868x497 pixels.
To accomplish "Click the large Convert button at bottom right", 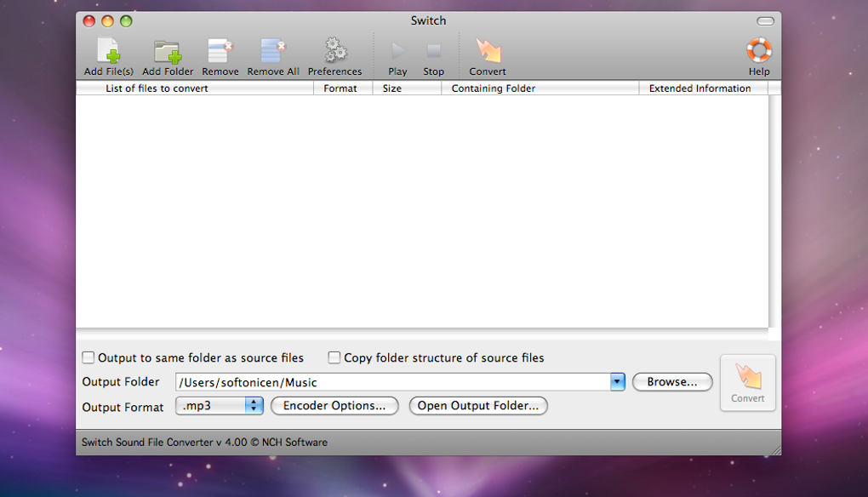I will pos(748,382).
